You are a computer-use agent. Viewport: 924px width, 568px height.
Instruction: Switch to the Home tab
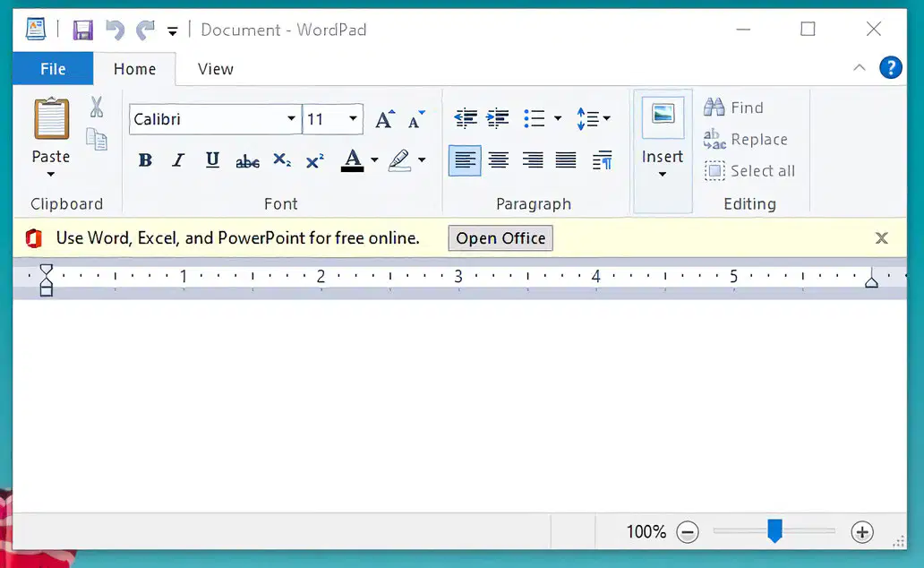tap(134, 69)
